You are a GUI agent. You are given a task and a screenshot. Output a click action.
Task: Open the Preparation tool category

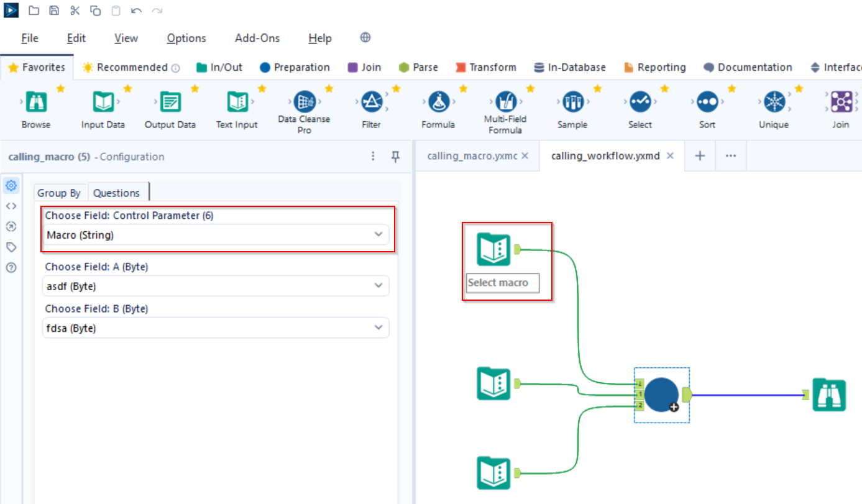(295, 67)
